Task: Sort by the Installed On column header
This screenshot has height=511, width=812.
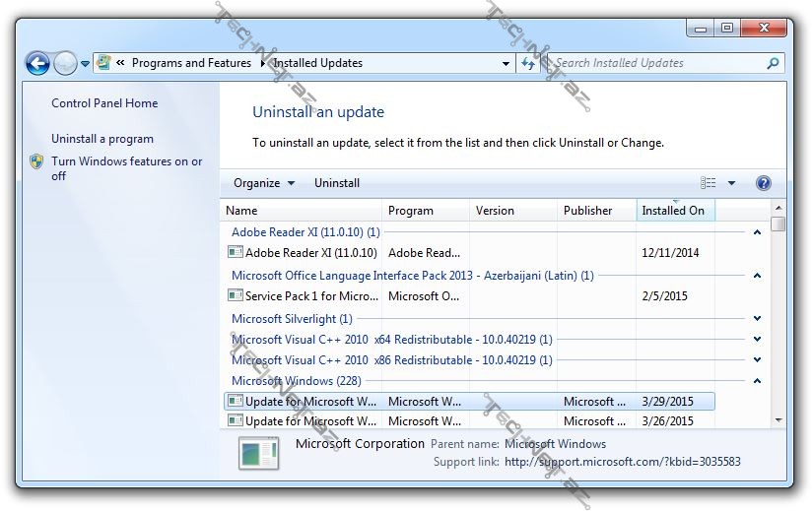Action: click(x=675, y=211)
